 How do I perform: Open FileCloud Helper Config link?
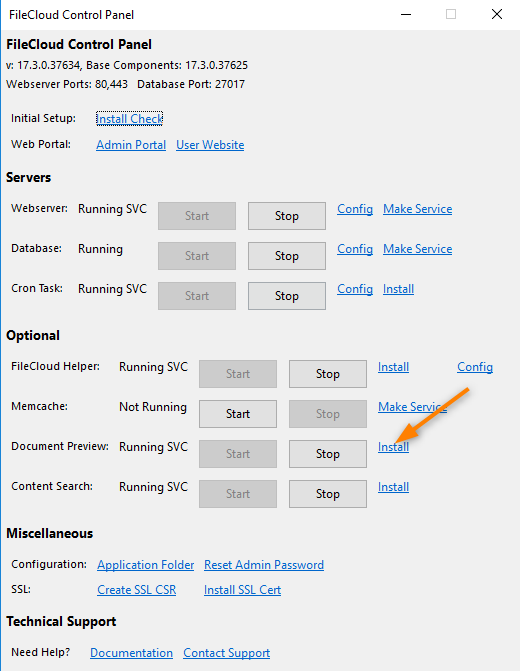coord(475,367)
